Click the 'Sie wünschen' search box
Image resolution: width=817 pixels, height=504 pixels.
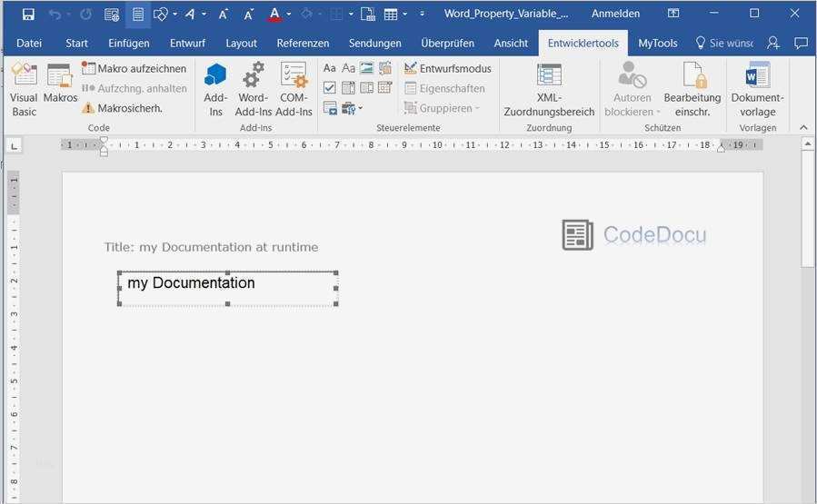725,44
